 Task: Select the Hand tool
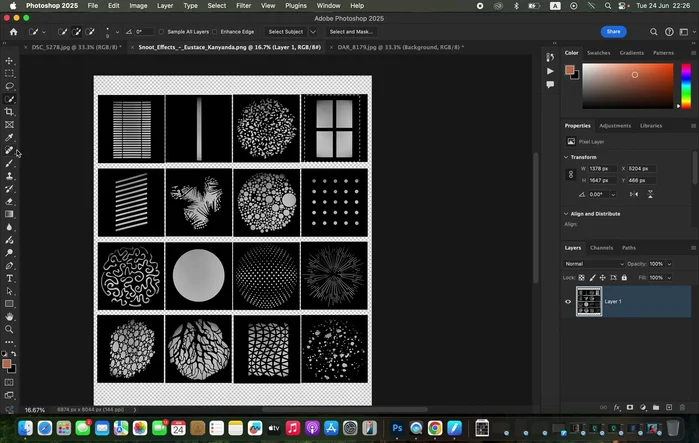pyautogui.click(x=9, y=316)
